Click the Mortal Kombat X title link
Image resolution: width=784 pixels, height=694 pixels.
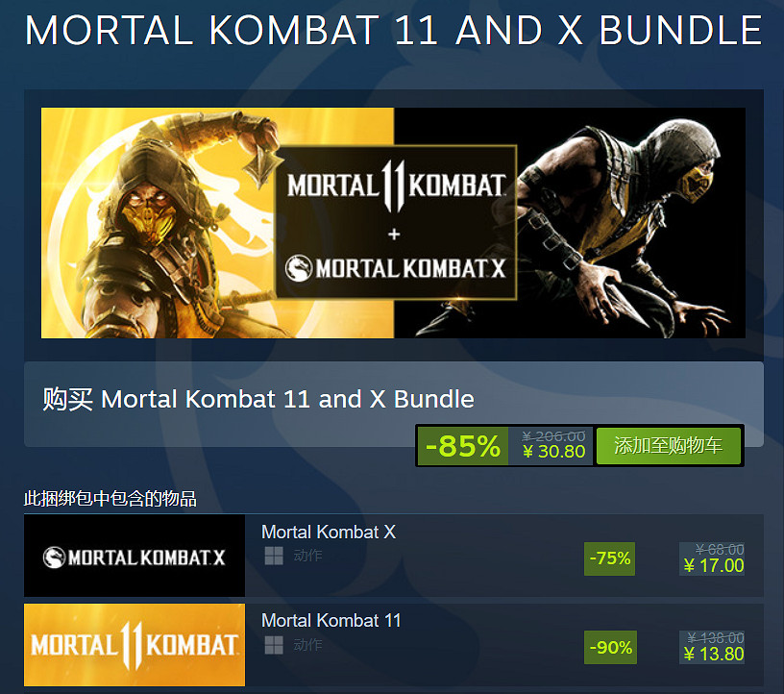329,532
